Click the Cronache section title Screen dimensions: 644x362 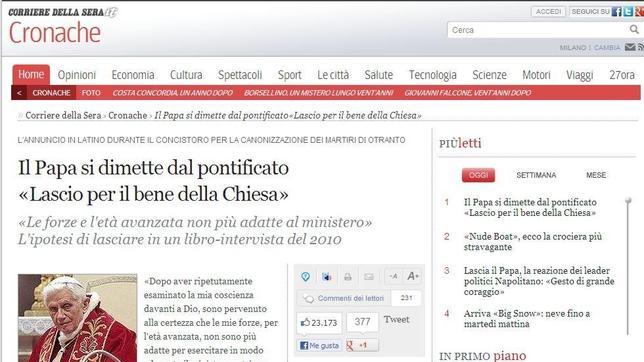[x=55, y=33]
